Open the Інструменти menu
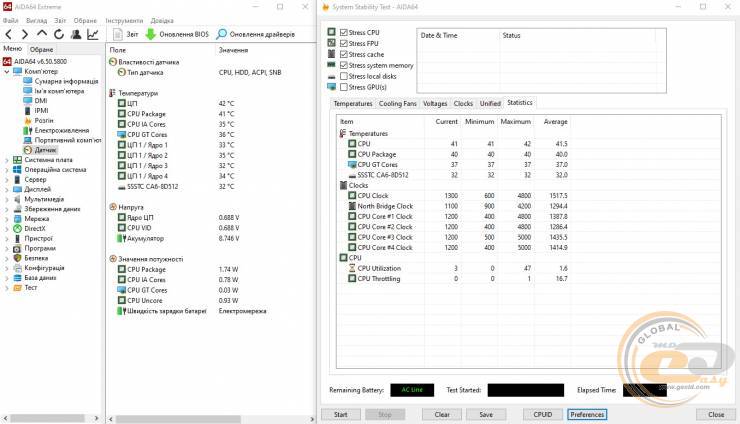This screenshot has width=740, height=424. point(124,21)
